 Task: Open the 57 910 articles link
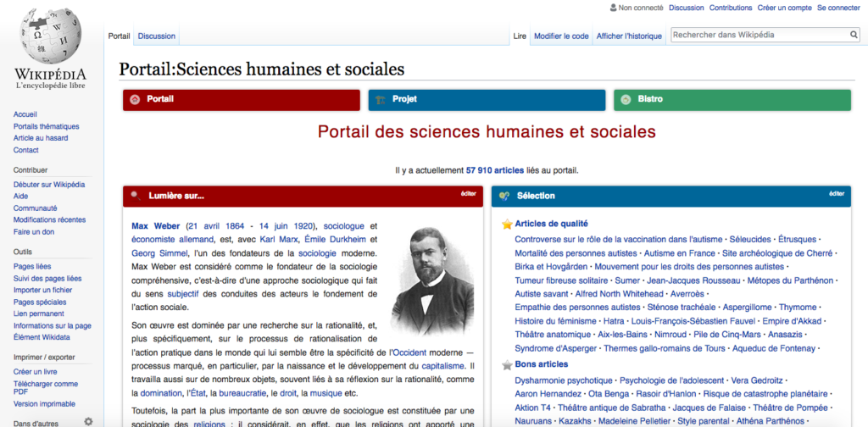pyautogui.click(x=495, y=170)
